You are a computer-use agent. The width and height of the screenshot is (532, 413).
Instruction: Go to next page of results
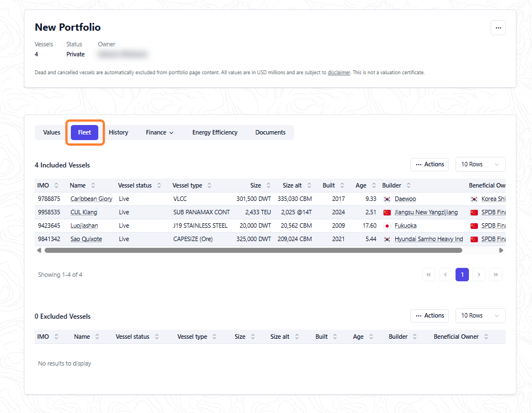tap(479, 275)
